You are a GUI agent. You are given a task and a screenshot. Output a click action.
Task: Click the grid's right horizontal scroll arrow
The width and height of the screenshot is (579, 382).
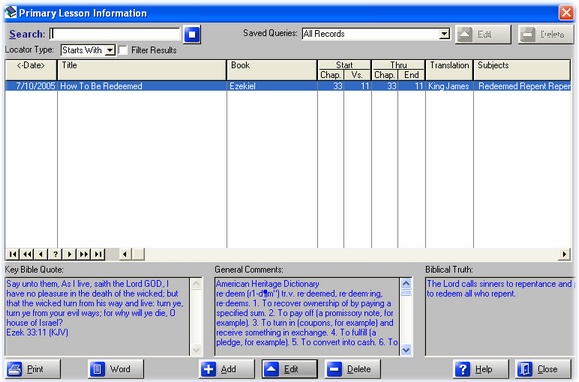coord(564,254)
